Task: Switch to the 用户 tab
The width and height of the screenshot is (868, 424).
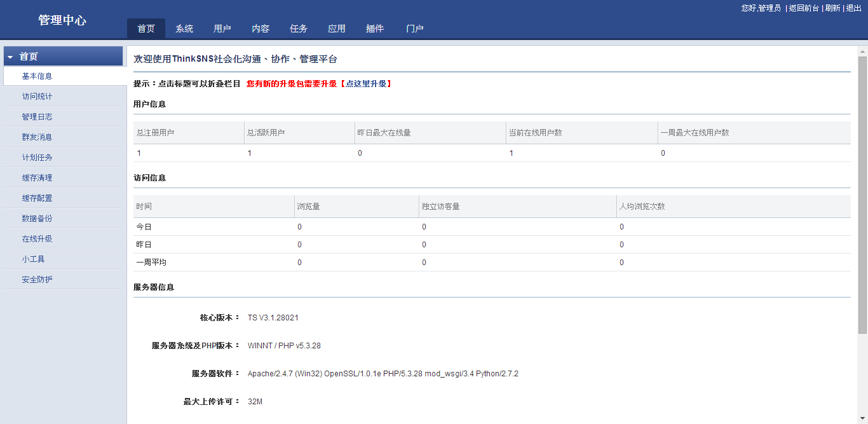Action: point(222,29)
